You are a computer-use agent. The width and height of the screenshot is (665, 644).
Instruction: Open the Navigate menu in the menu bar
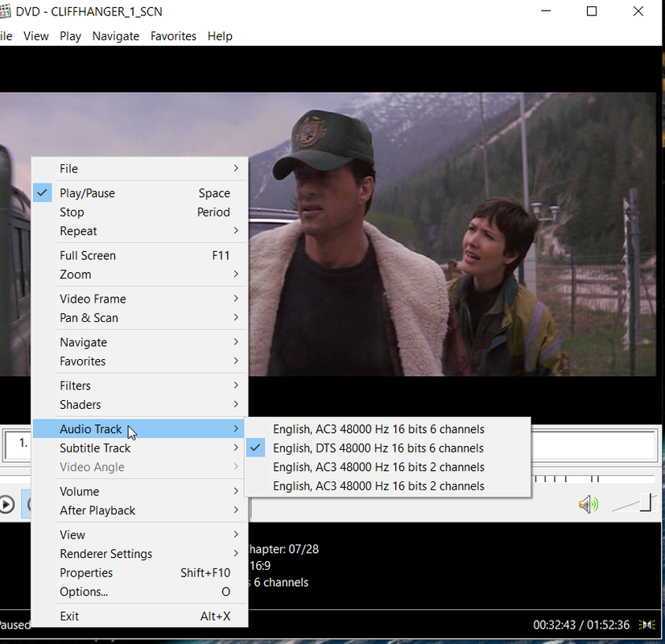pyautogui.click(x=116, y=36)
